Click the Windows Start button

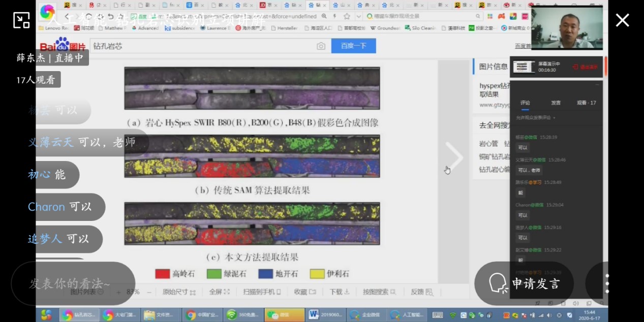coord(46,315)
